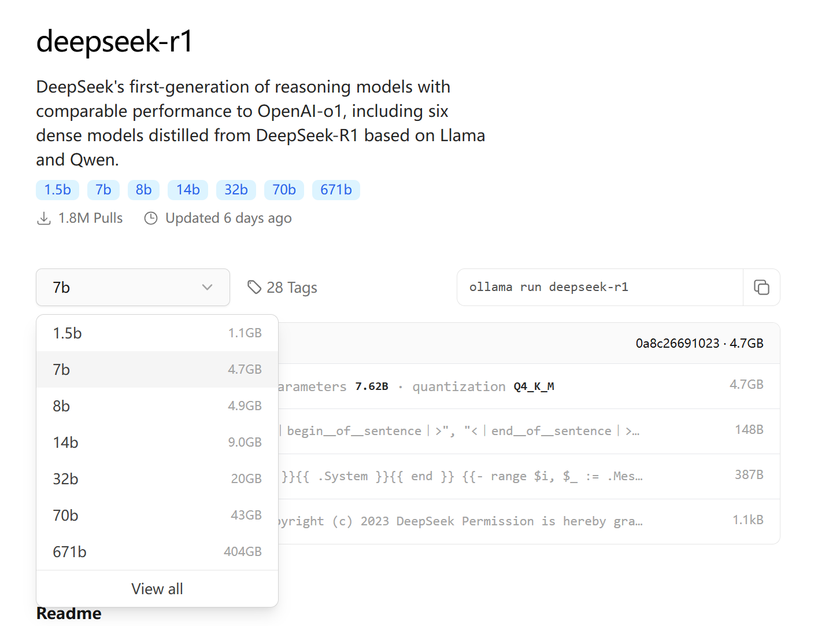Screen dimensions: 840x626
Task: Click Updated 6 days ago text
Action: (228, 218)
